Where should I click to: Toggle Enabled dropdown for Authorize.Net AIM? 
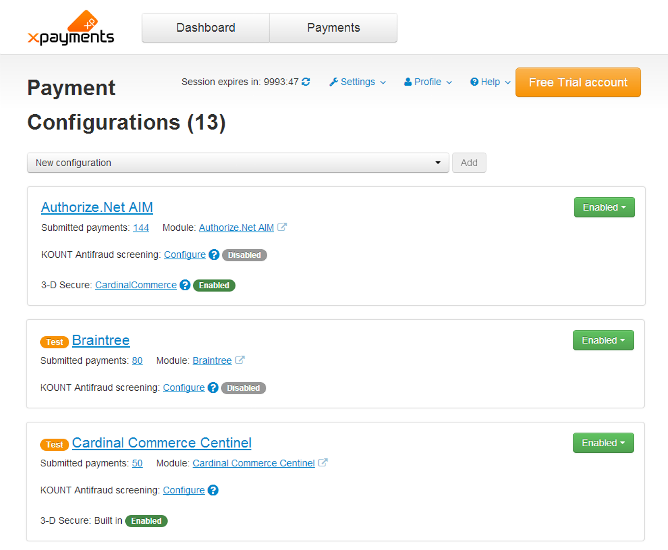[604, 207]
